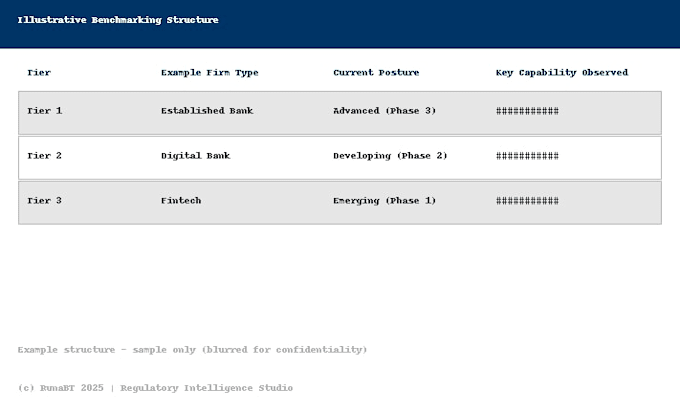Click the Established Bank cell
Screen dimensions: 680x411
[x=207, y=111]
